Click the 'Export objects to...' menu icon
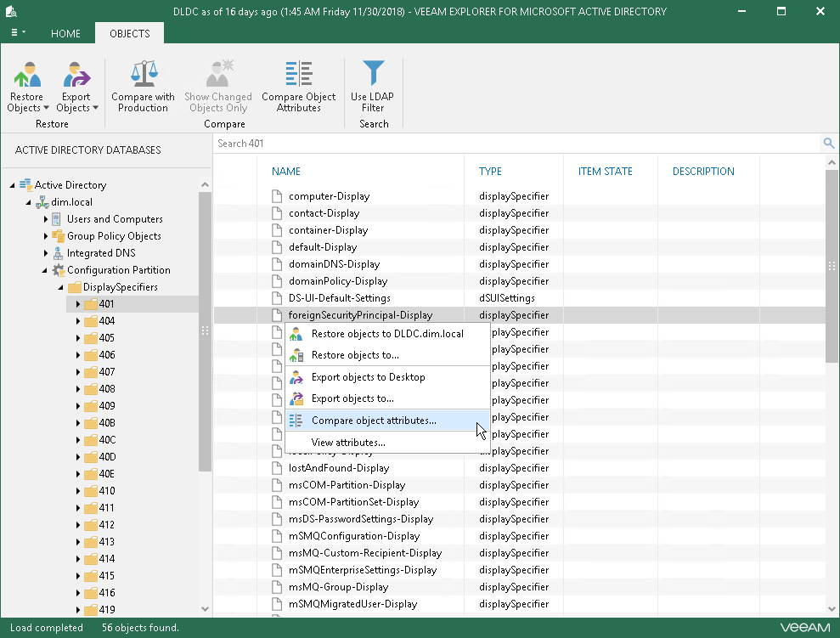The height and width of the screenshot is (638, 840). [296, 398]
